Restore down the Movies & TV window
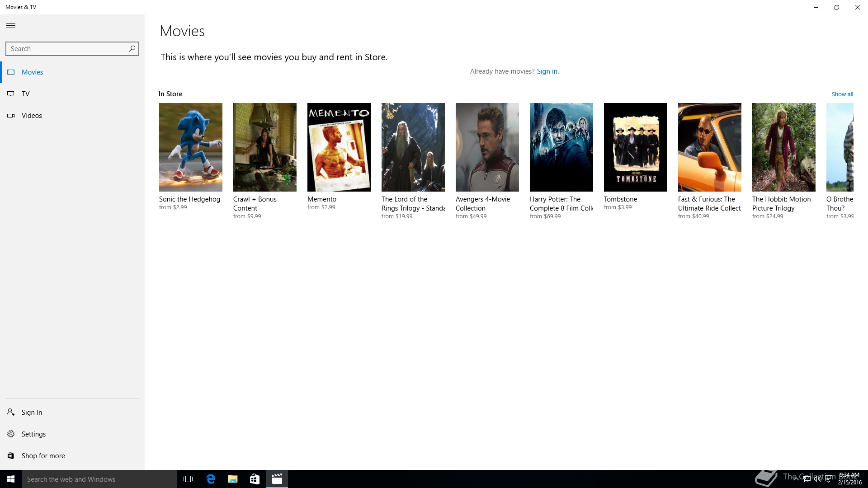Screen dimensions: 868x488 click(x=837, y=7)
